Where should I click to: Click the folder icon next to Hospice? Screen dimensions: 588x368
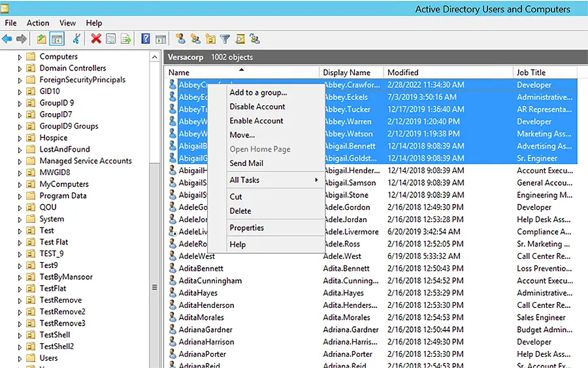point(31,138)
